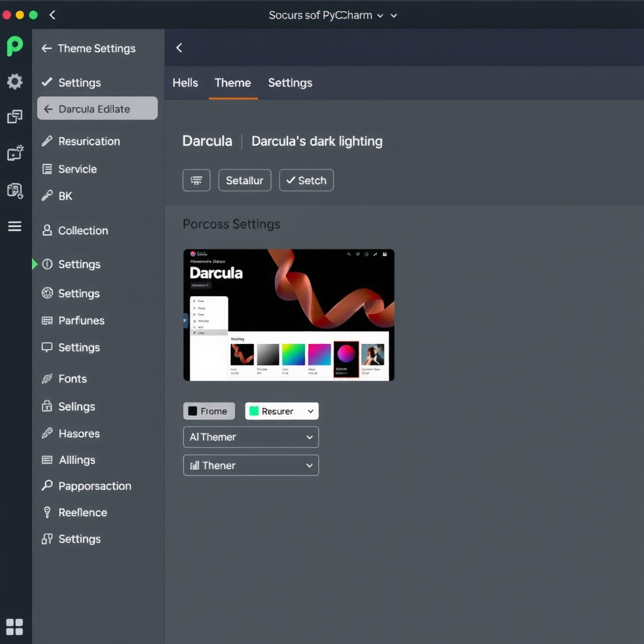Click the app grid icon at the bottom left

(x=14, y=626)
